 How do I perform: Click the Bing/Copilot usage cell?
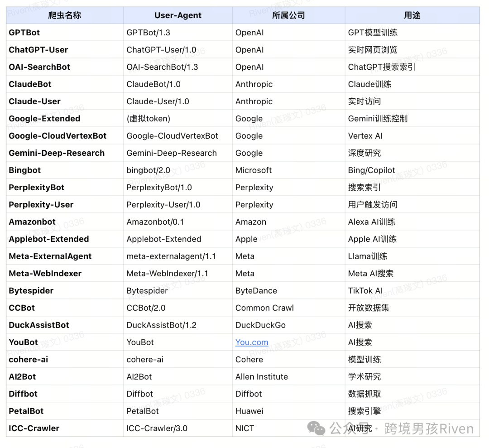[412, 170]
